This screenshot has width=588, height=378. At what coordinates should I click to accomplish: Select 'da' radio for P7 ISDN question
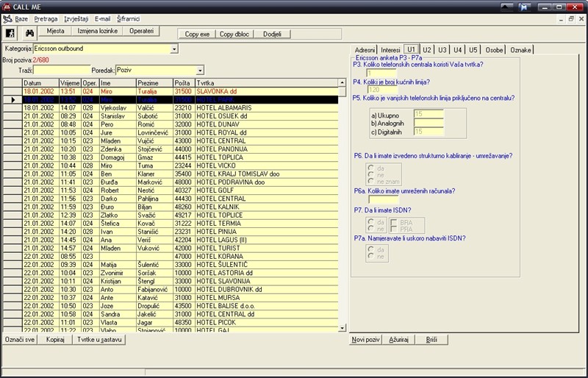tap(371, 222)
